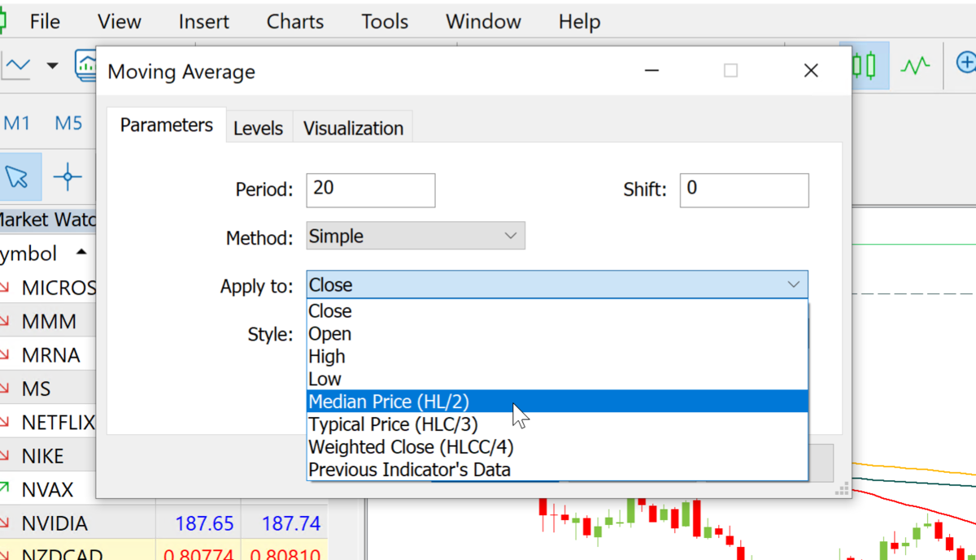Select the M5 timeframe
Screen dimensions: 976x560
point(68,124)
